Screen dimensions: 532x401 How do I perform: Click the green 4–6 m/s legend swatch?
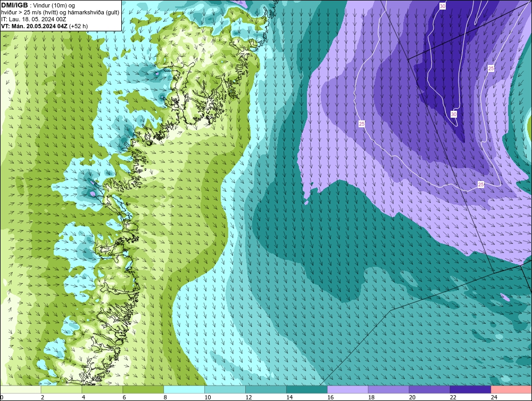click(x=102, y=389)
